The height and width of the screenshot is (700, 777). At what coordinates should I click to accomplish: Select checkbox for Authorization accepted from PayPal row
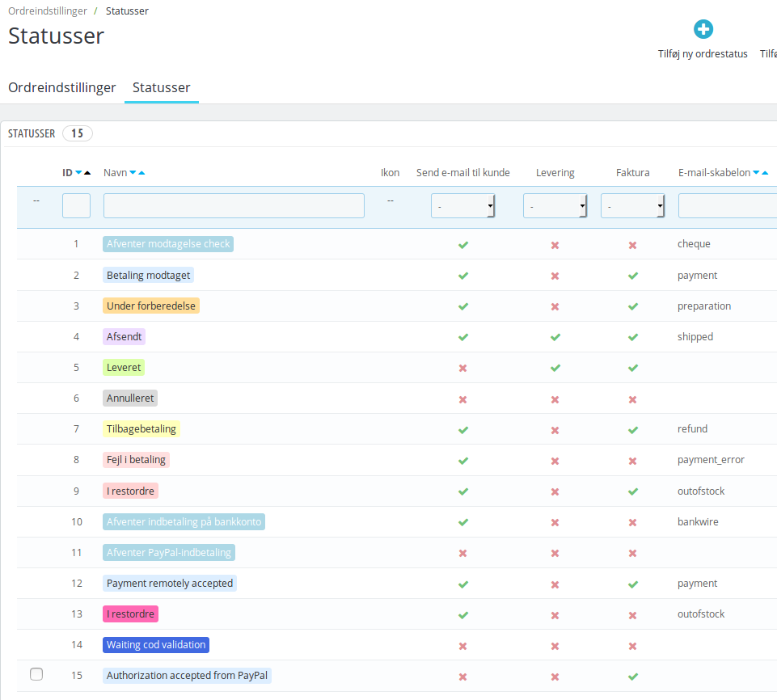click(36, 674)
